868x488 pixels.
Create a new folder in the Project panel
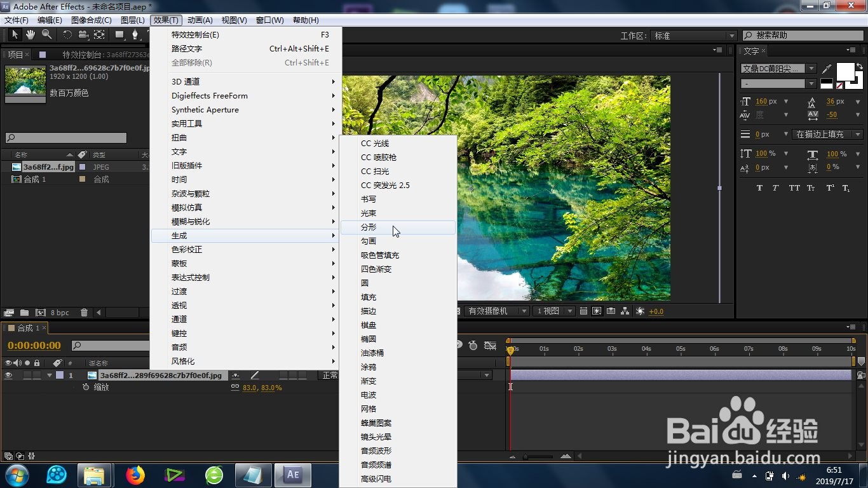tap(24, 313)
